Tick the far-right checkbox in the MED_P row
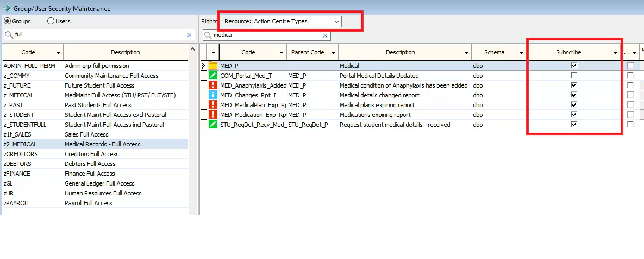 pos(630,65)
